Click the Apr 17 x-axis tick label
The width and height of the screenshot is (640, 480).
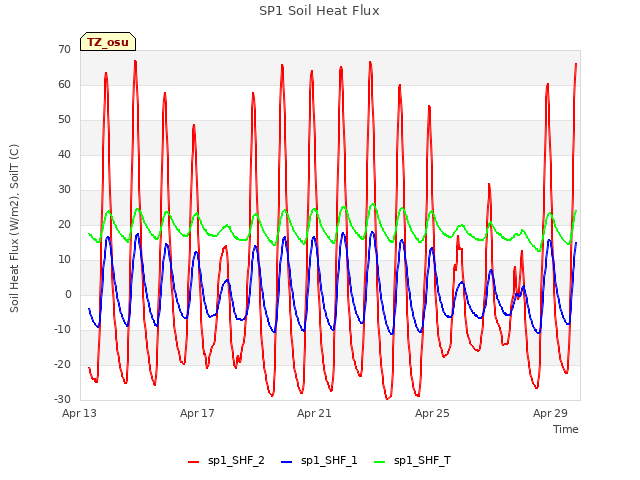point(197,413)
